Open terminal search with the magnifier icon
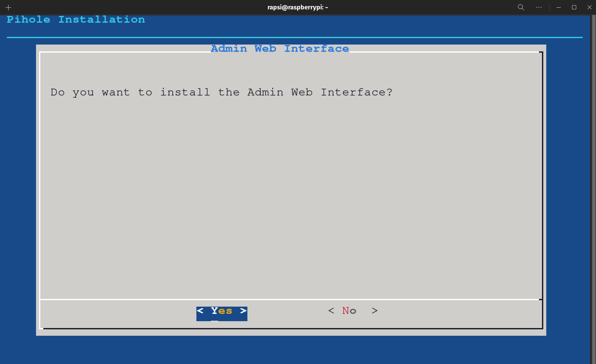596x364 pixels. pos(521,7)
